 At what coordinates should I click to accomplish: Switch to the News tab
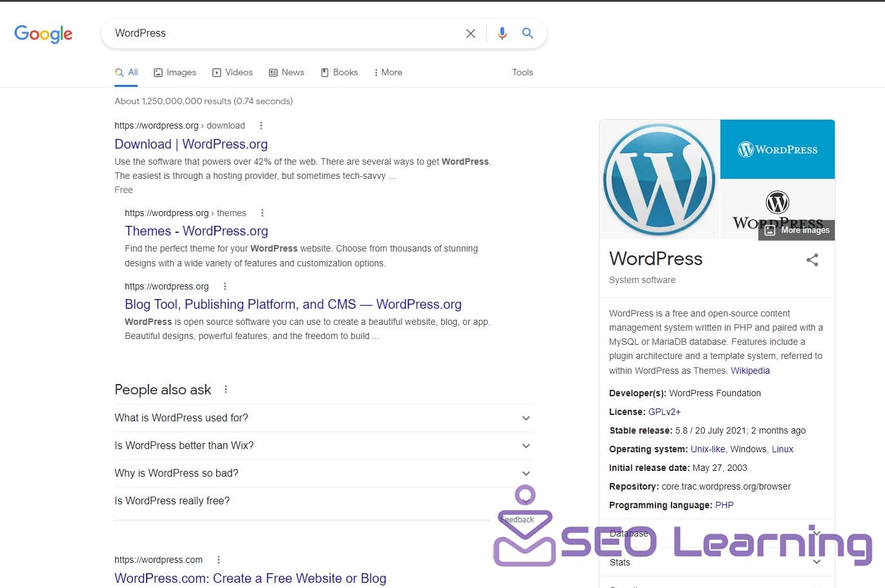point(287,73)
